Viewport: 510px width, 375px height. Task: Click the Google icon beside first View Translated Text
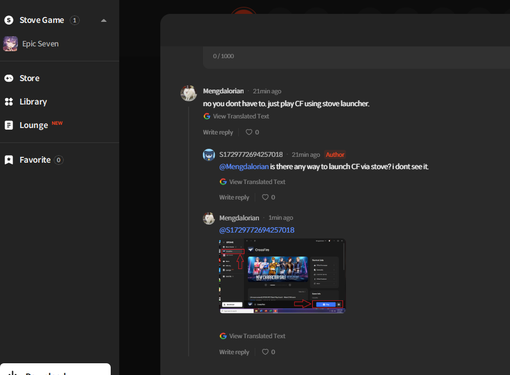pyautogui.click(x=207, y=116)
